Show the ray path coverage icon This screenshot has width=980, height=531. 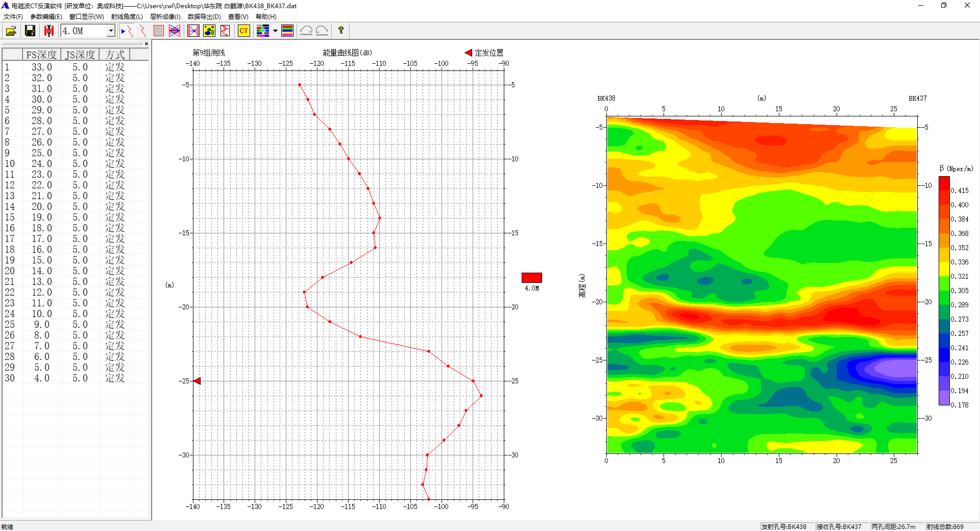[175, 31]
